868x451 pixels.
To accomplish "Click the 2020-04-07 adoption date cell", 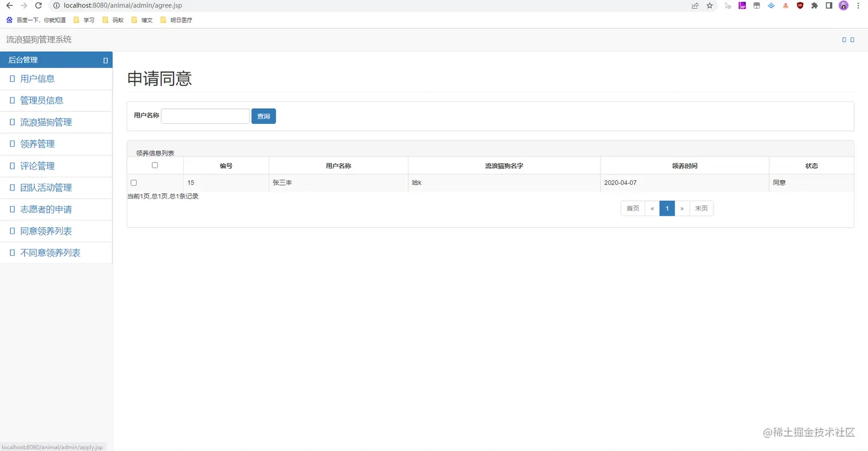I will point(685,183).
